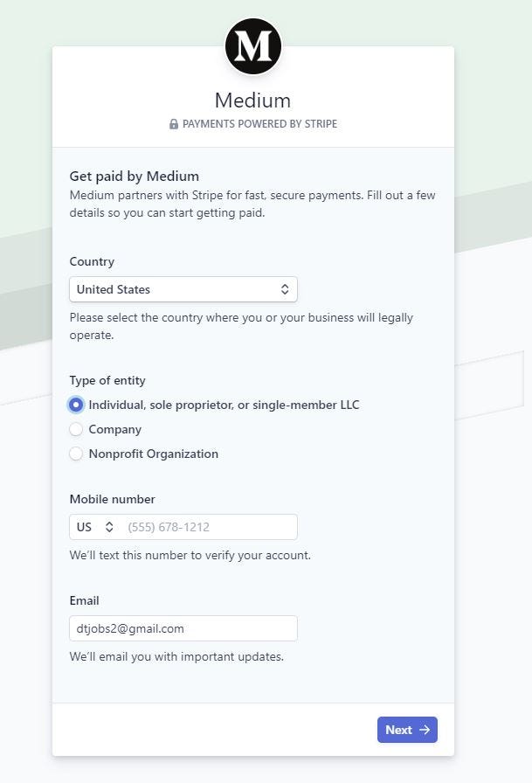Click the Get paid by Medium heading
This screenshot has height=783, width=532.
pos(135,176)
